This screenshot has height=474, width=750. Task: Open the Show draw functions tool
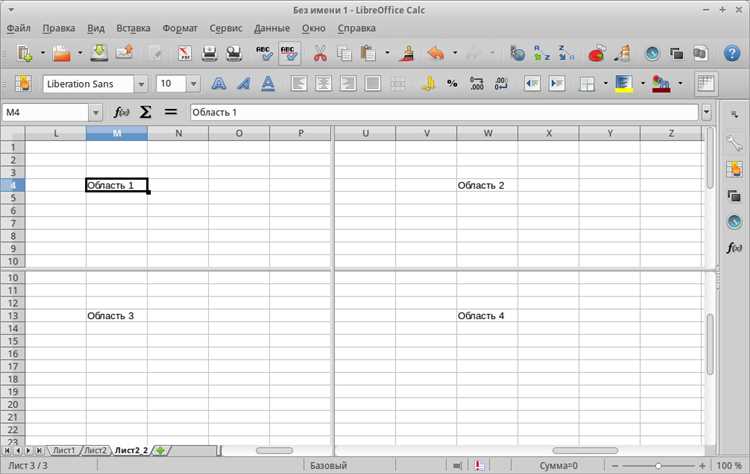point(622,53)
